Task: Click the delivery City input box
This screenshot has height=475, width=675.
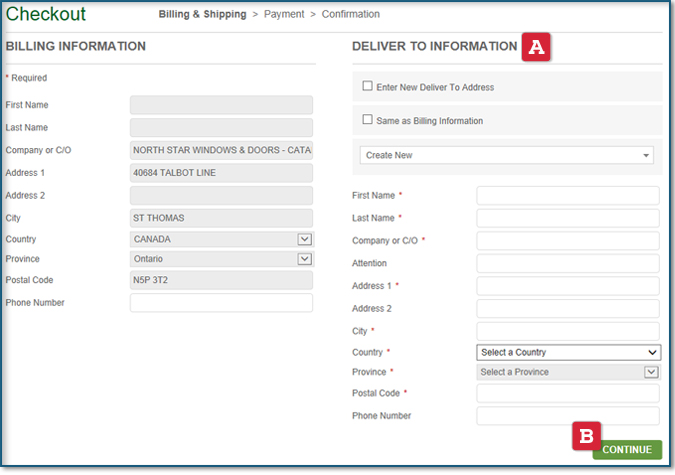Action: pos(568,331)
